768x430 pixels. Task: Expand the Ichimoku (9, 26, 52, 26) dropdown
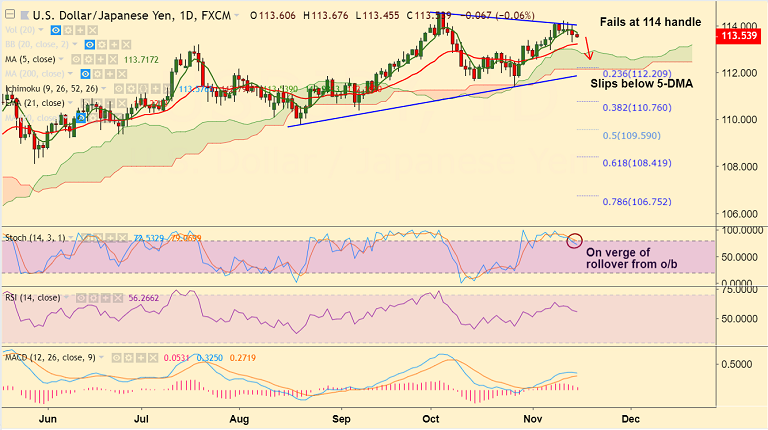pos(103,88)
